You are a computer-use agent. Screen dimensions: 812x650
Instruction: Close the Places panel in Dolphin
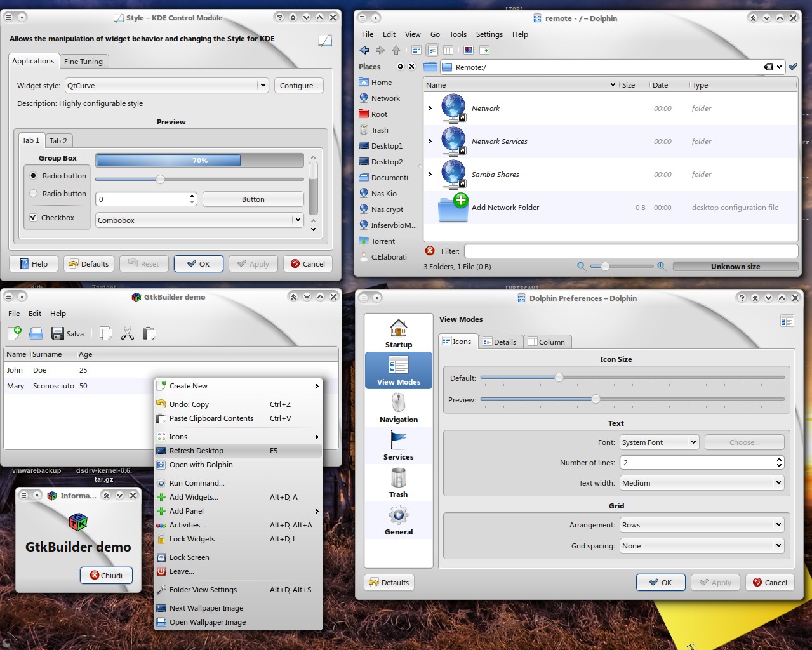click(x=411, y=67)
